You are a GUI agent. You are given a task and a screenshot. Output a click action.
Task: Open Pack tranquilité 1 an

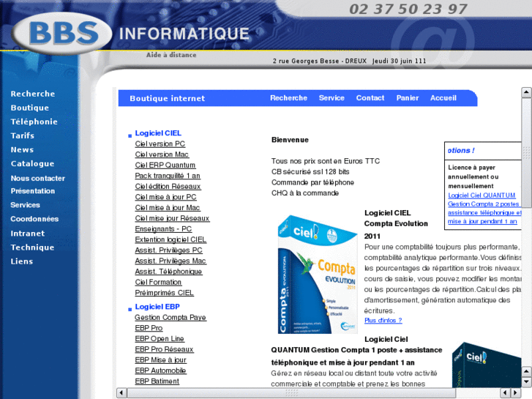pyautogui.click(x=168, y=176)
